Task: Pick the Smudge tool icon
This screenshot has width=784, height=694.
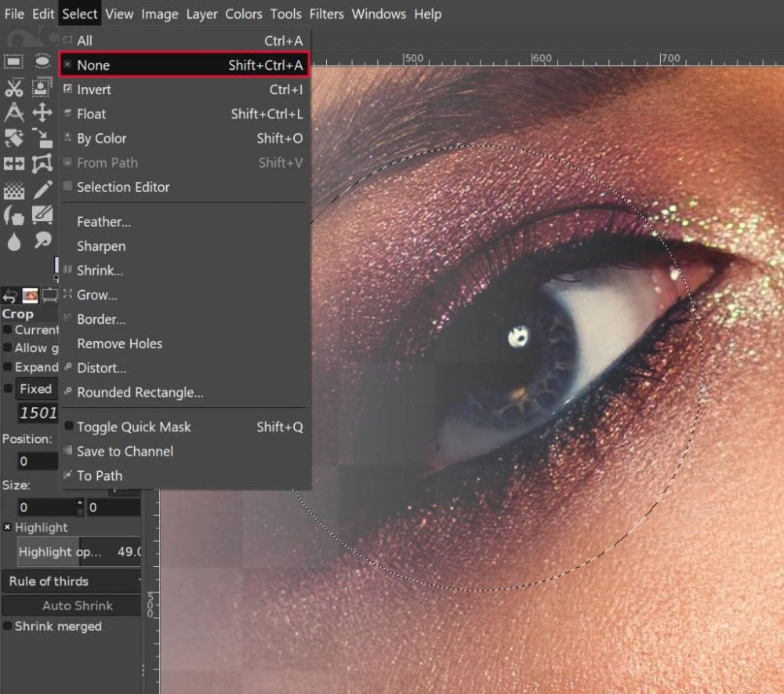Action: [42, 240]
